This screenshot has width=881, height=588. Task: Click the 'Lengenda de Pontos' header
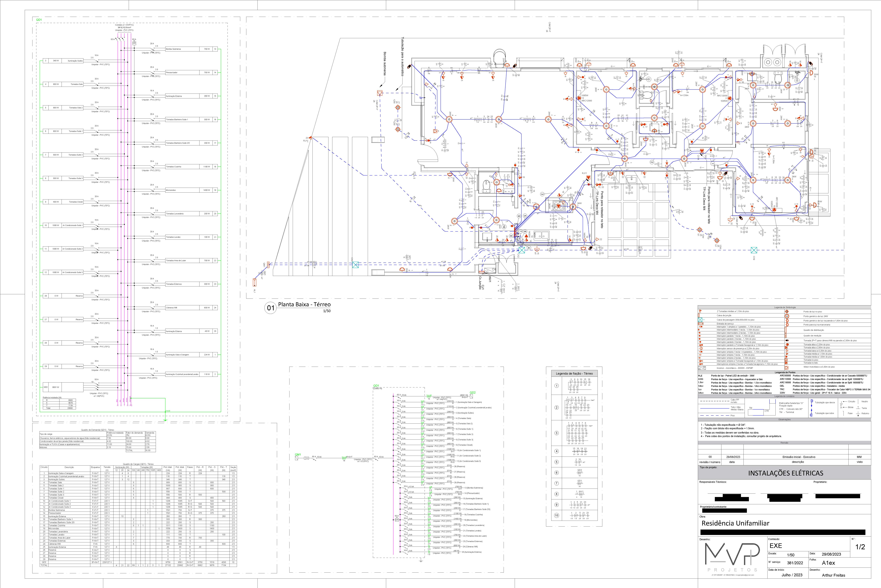click(x=785, y=372)
